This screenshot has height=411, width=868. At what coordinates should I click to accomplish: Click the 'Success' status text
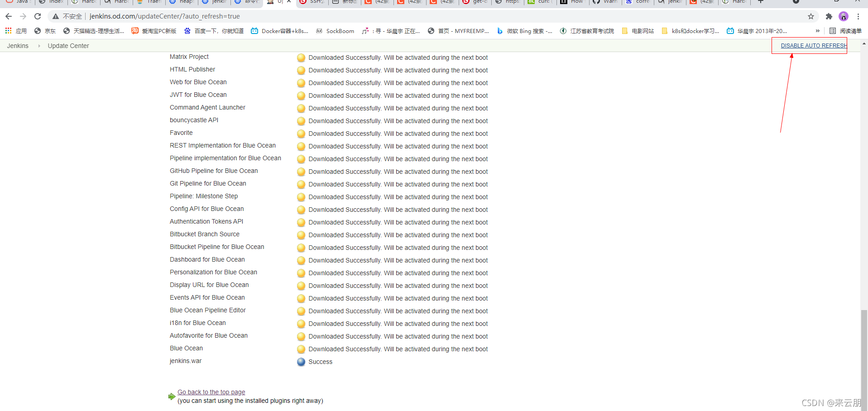(x=321, y=362)
